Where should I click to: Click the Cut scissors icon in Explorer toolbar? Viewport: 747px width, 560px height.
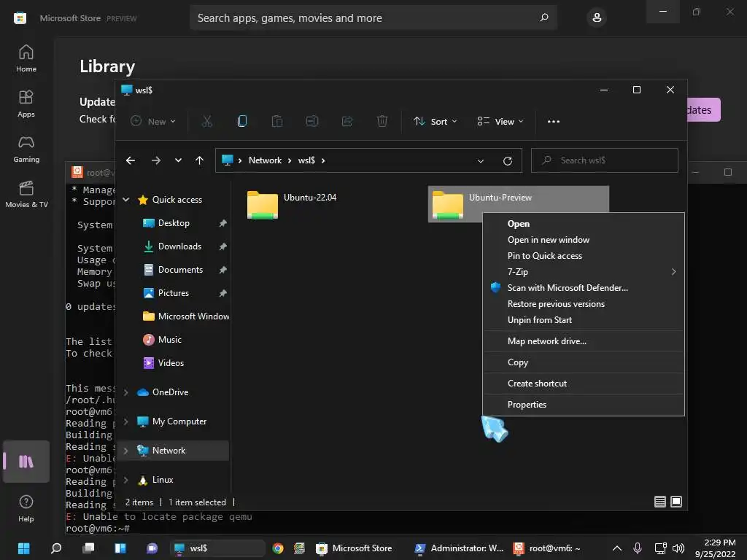pos(206,122)
